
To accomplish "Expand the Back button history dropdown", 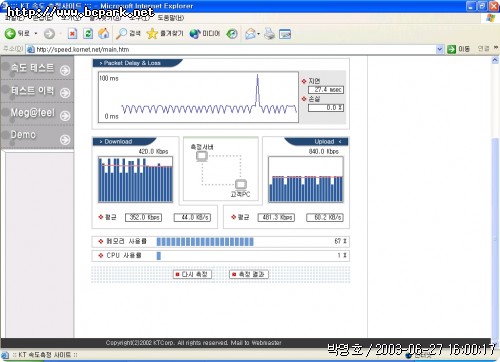I will pyautogui.click(x=36, y=34).
